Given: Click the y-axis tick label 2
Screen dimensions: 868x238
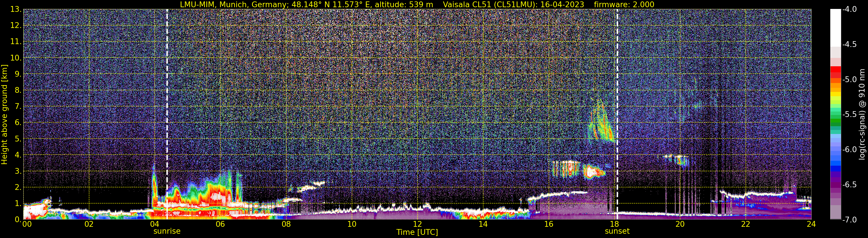Looking at the screenshot, I should 18,188.
